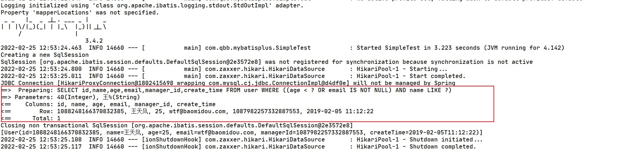The width and height of the screenshot is (644, 157).
Task: Click the Parameters 40(Integer) line
Action: pyautogui.click(x=78, y=97)
